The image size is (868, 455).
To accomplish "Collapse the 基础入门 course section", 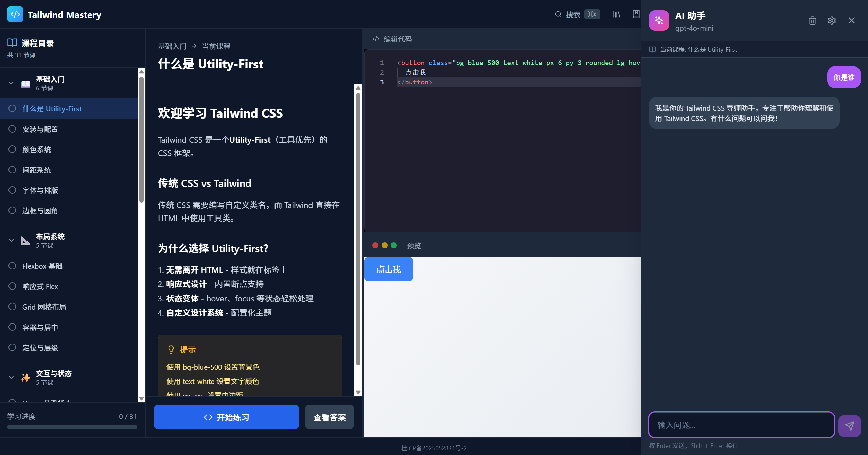I will click(11, 83).
